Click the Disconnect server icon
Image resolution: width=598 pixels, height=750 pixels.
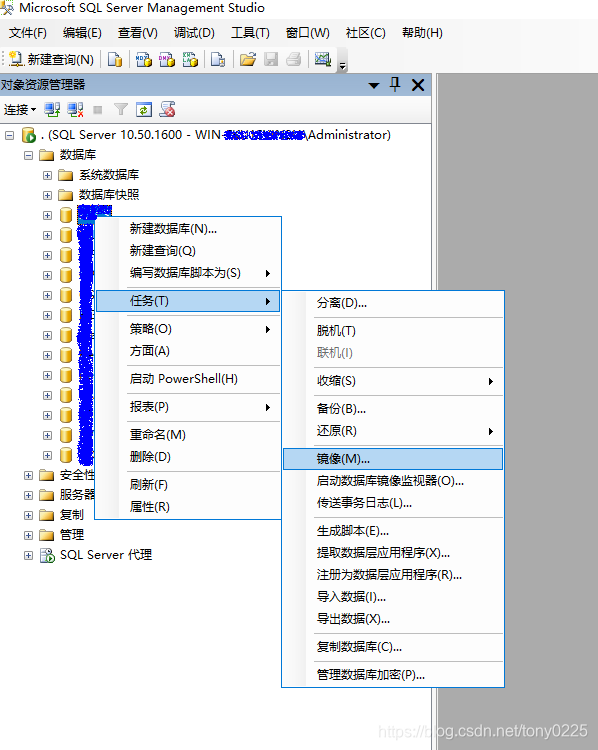pos(75,110)
